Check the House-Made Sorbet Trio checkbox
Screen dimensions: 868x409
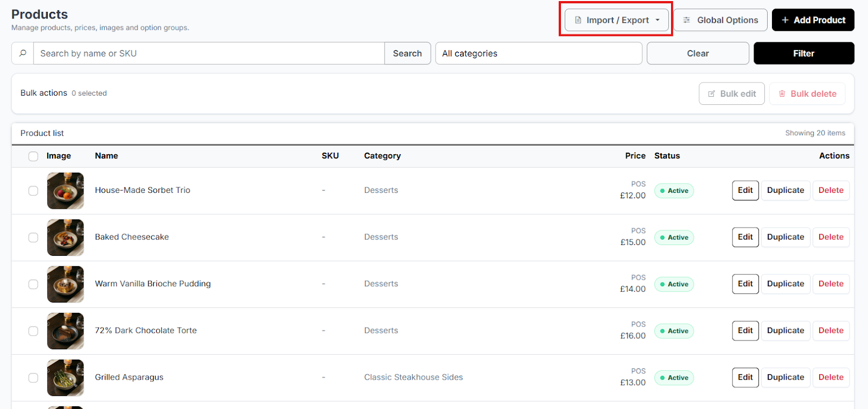[33, 191]
